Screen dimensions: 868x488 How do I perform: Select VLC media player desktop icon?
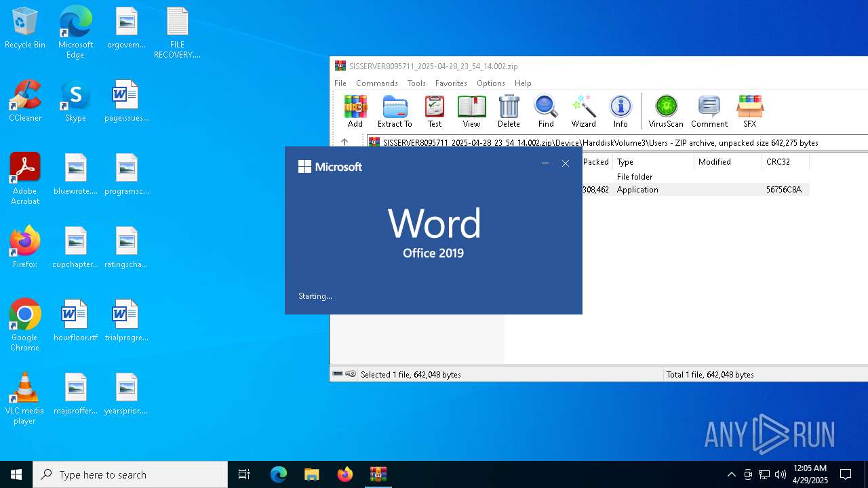tap(25, 399)
